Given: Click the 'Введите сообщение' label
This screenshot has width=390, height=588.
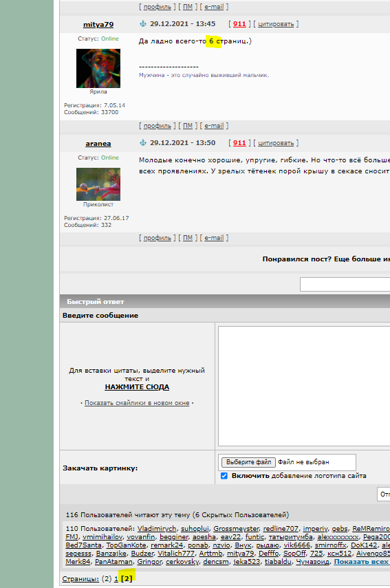Looking at the screenshot, I should click(100, 316).
